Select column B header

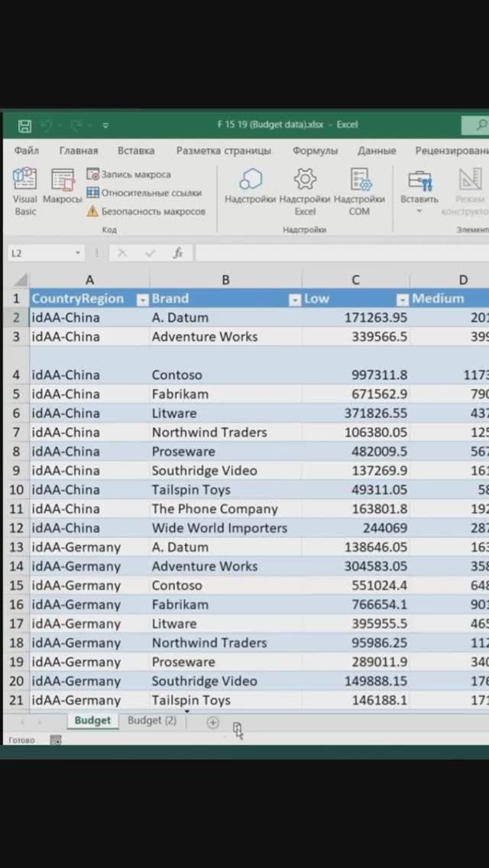tap(225, 280)
